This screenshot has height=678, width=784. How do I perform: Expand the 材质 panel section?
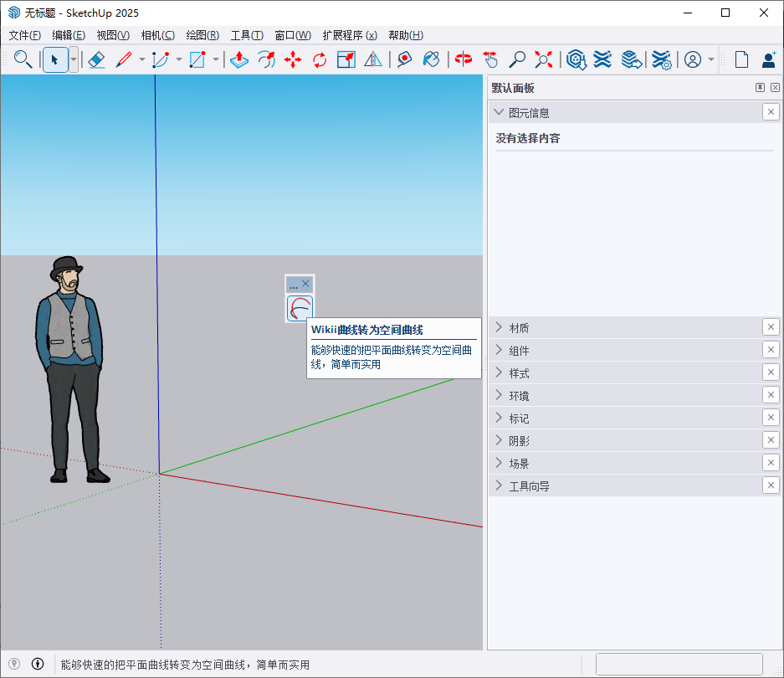click(x=520, y=327)
